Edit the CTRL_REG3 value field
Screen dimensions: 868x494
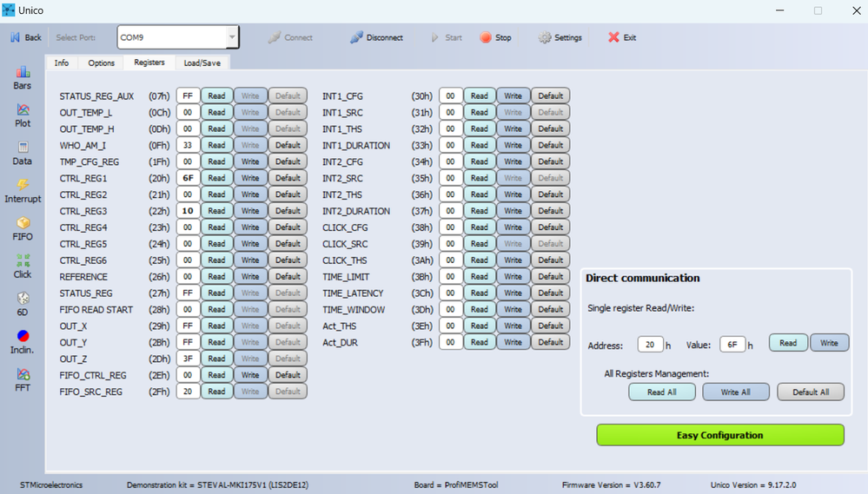(189, 211)
